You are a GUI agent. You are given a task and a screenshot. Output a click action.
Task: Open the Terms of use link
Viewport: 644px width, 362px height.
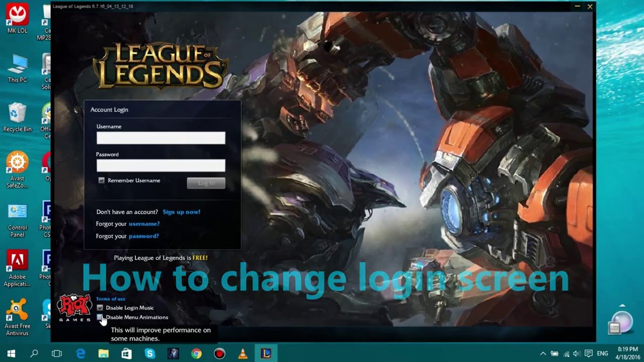111,299
